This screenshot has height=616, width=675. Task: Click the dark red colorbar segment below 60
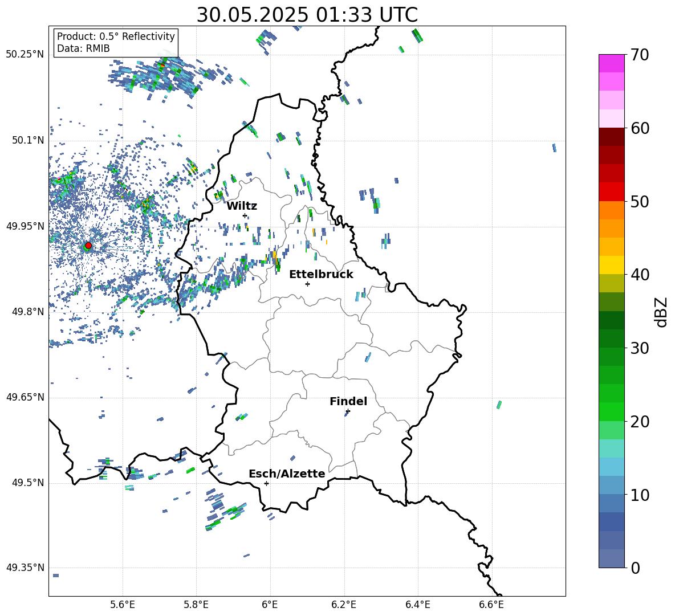click(x=612, y=137)
